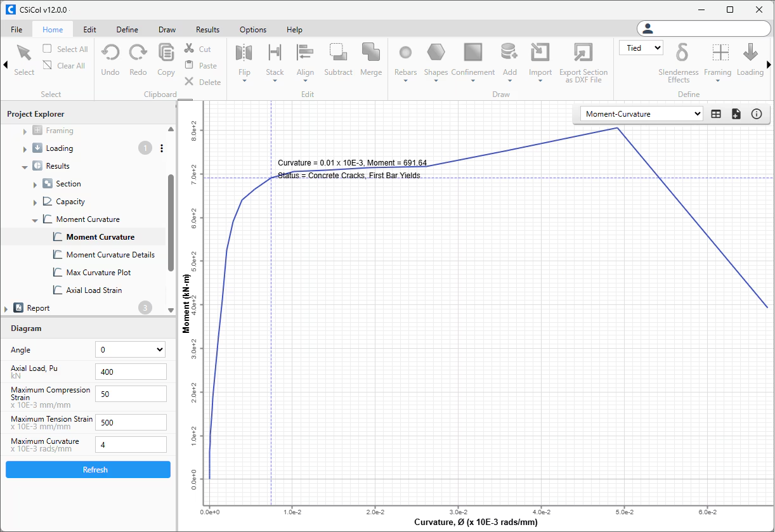
Task: Select the Merge shapes tool
Action: point(371,53)
